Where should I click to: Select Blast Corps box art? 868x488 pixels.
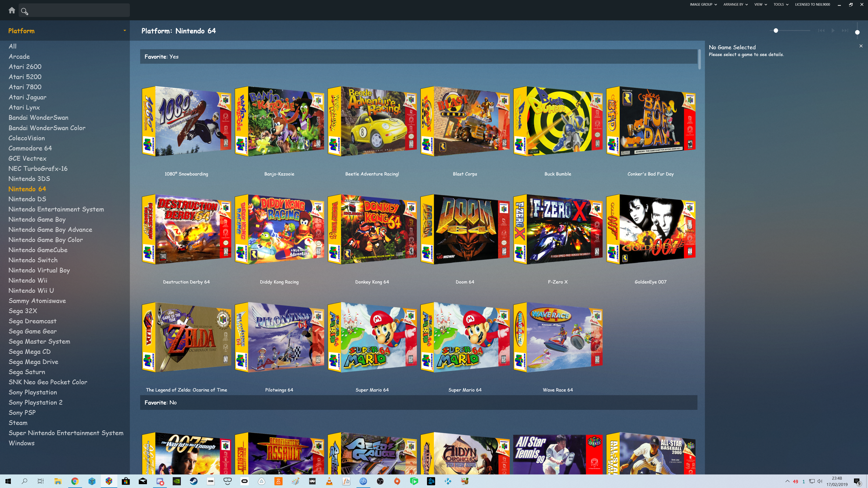tap(465, 121)
